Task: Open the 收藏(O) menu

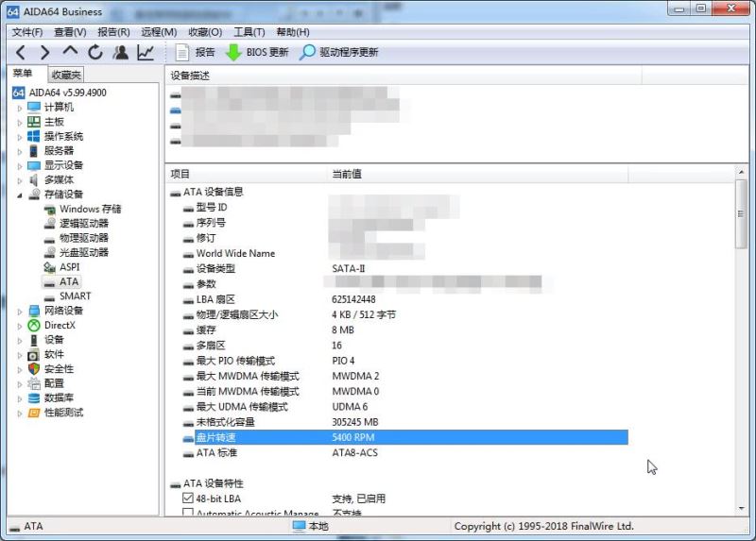Action: pos(205,32)
